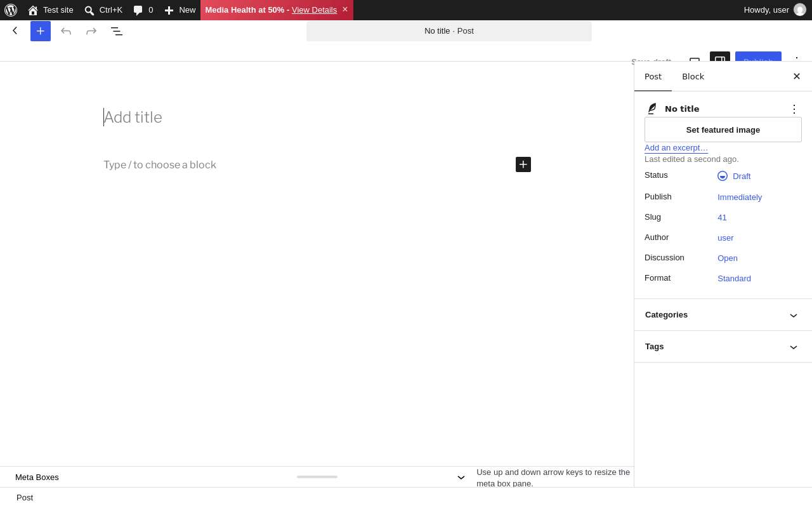The image size is (812, 508).
Task: Open the Document Overview list icon
Action: point(117,31)
